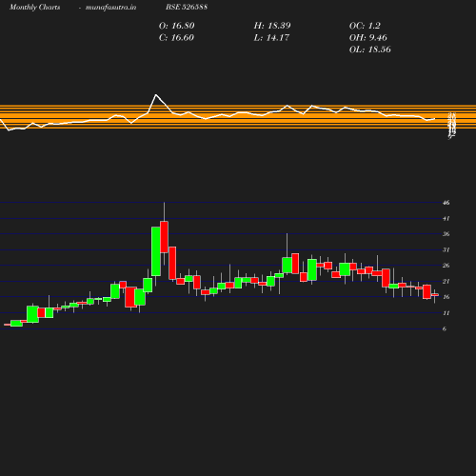Select the close value "C: 16.60"
Screen dimensions: 476x476
click(x=176, y=38)
